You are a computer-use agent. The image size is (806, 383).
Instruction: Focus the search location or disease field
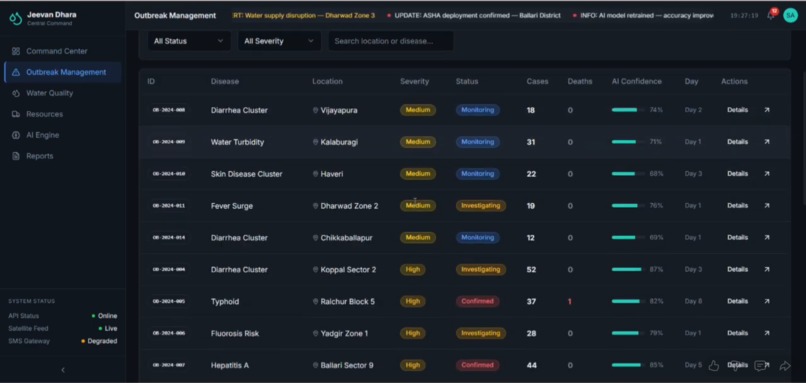[391, 41]
